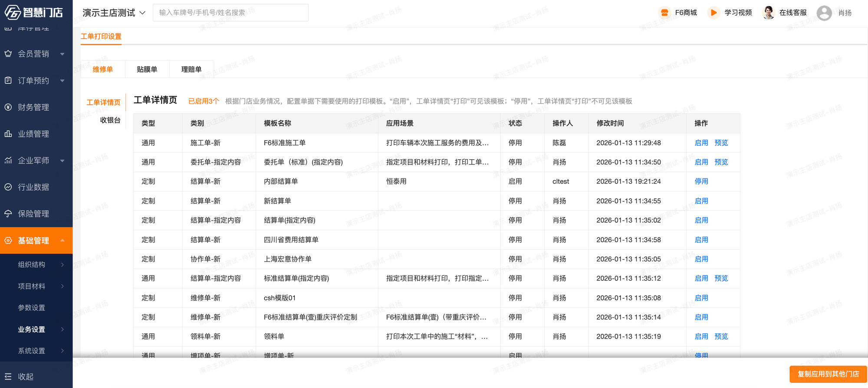Expand 组织结构 submenu chevron

pyautogui.click(x=62, y=265)
